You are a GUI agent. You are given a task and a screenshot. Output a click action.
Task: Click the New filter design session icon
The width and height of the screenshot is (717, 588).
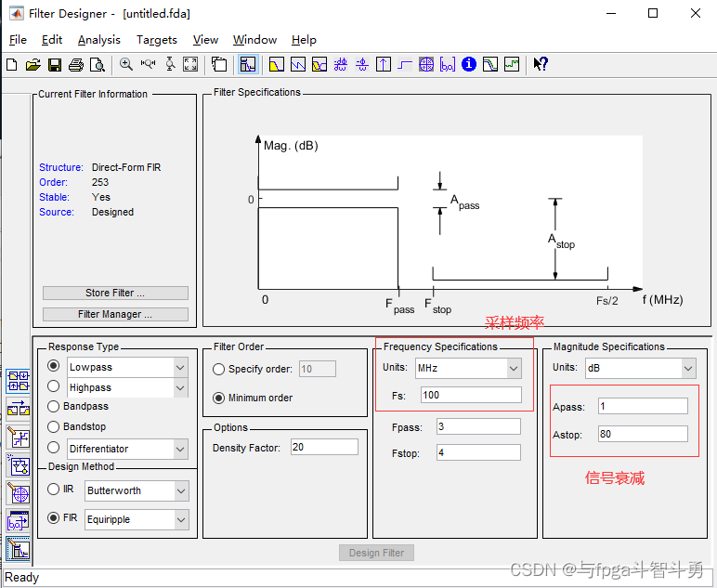(12, 64)
